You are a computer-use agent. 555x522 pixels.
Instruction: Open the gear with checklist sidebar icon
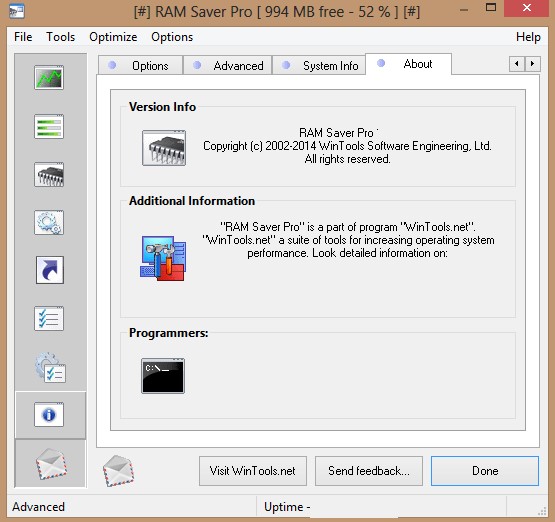pyautogui.click(x=50, y=367)
